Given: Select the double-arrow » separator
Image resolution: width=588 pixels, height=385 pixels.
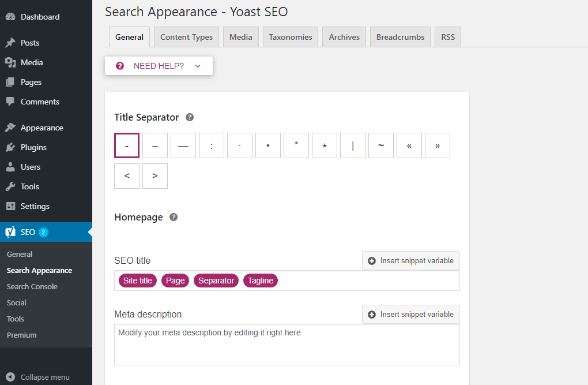Looking at the screenshot, I should click(x=437, y=145).
